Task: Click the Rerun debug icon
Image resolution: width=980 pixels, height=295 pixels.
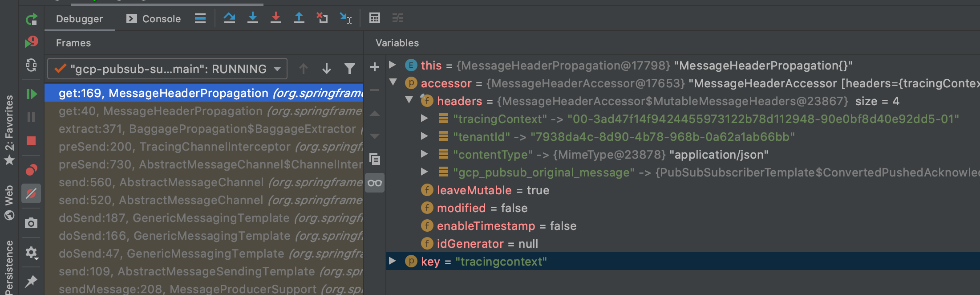Action: (x=31, y=19)
